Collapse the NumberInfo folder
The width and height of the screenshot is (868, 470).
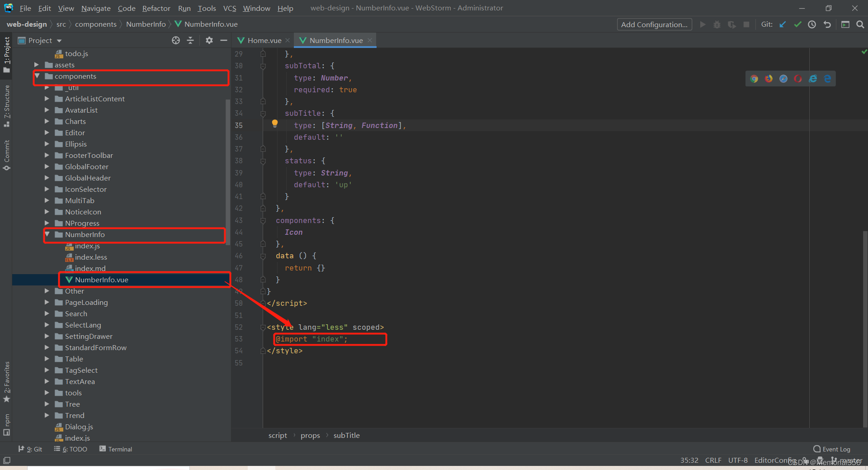pyautogui.click(x=47, y=234)
